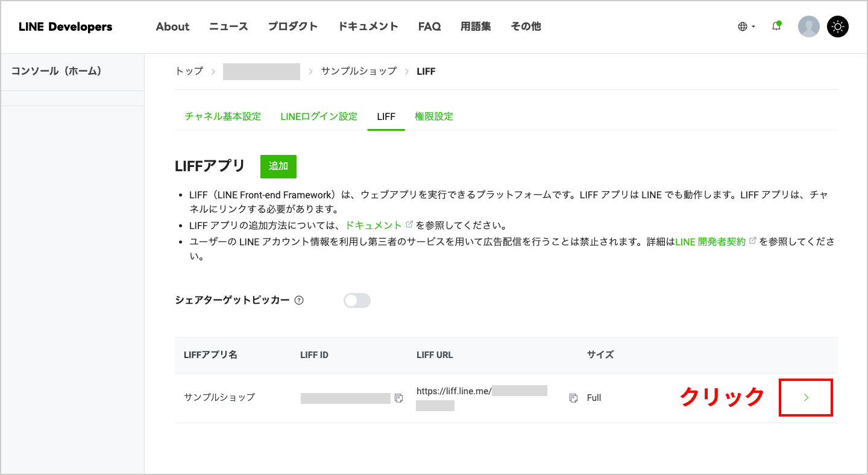Click トップ in the breadcrumb
Viewport: 868px width, 475px height.
point(189,71)
